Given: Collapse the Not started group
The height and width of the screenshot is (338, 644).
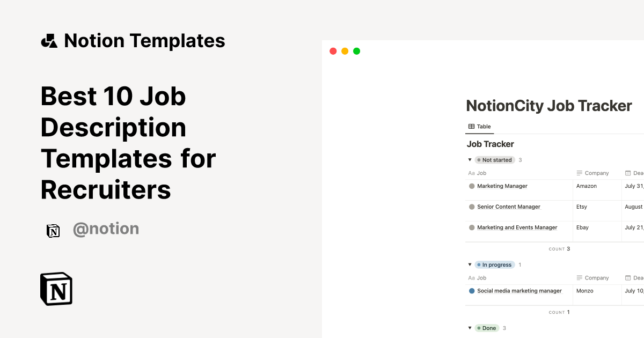Looking at the screenshot, I should (x=470, y=159).
